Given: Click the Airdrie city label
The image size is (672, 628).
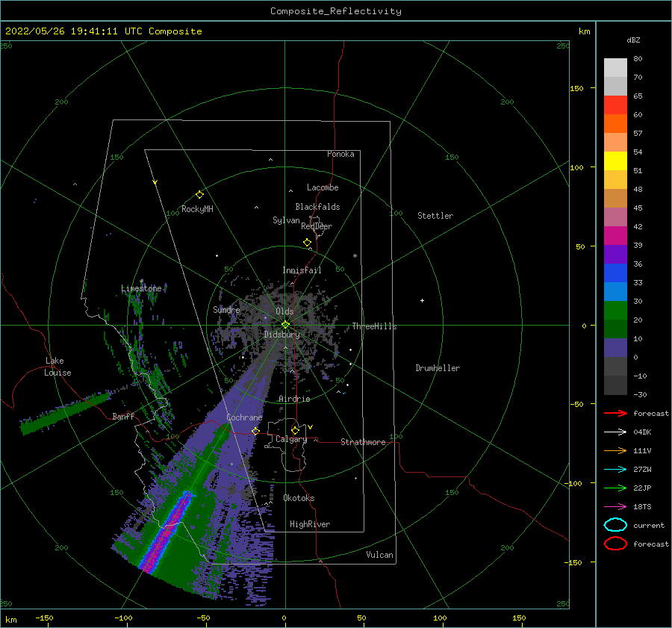Looking at the screenshot, I should point(294,399).
